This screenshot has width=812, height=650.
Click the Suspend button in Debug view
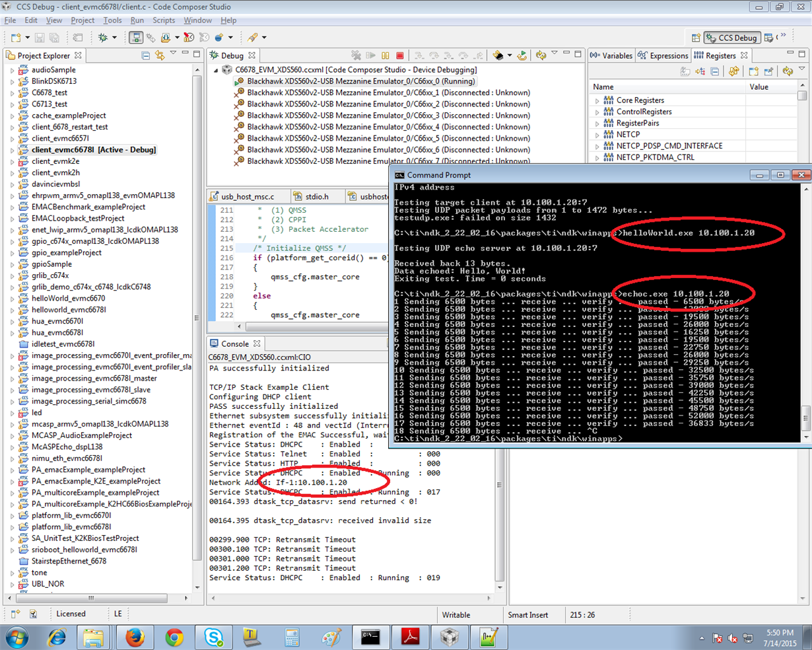[x=385, y=55]
